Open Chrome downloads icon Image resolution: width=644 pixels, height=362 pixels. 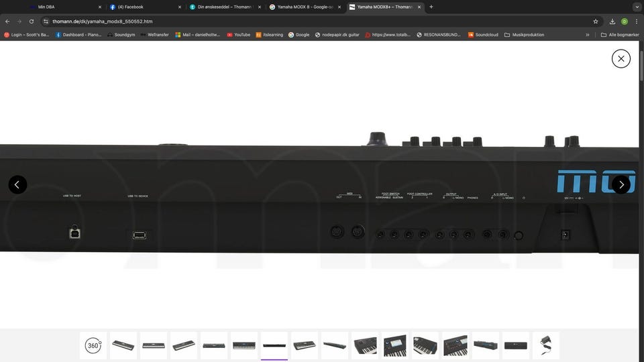click(x=612, y=21)
